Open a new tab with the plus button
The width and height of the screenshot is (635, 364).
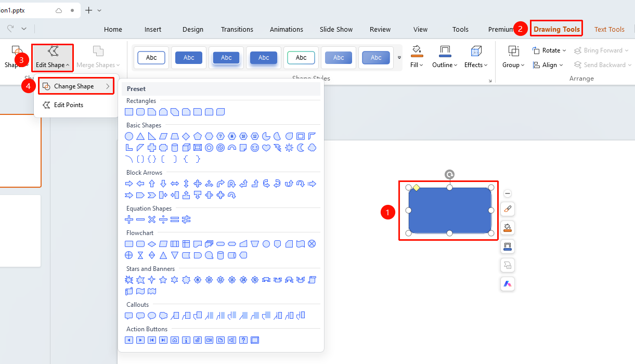[x=88, y=10]
